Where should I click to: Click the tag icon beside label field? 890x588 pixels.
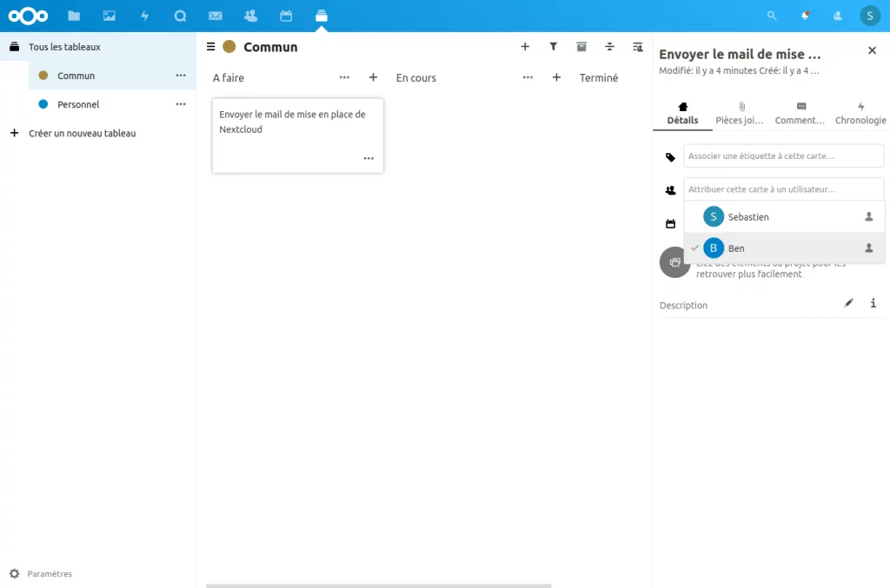(670, 157)
